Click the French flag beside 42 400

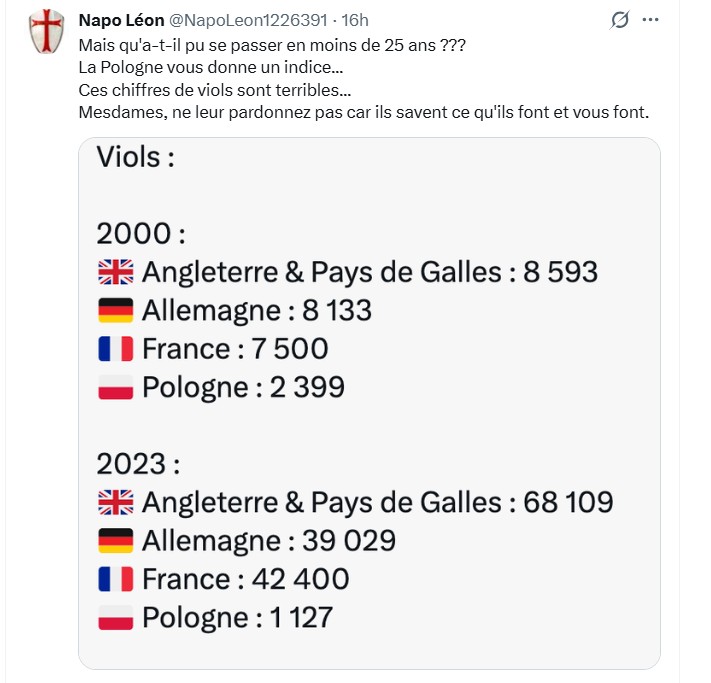(116, 579)
